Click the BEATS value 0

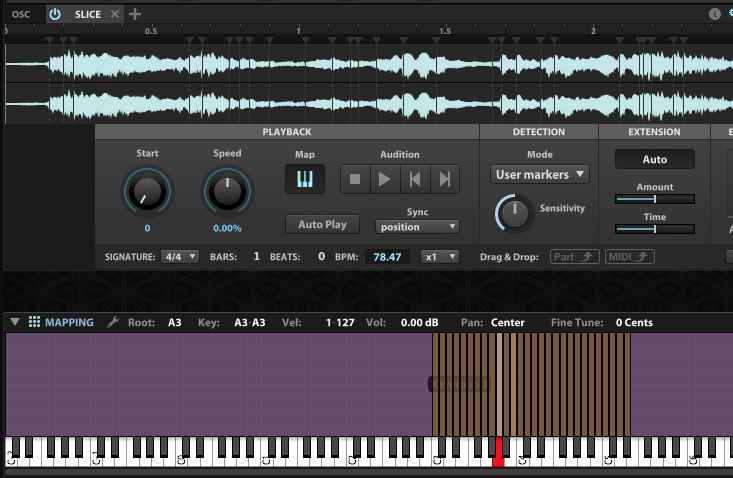[x=321, y=256]
